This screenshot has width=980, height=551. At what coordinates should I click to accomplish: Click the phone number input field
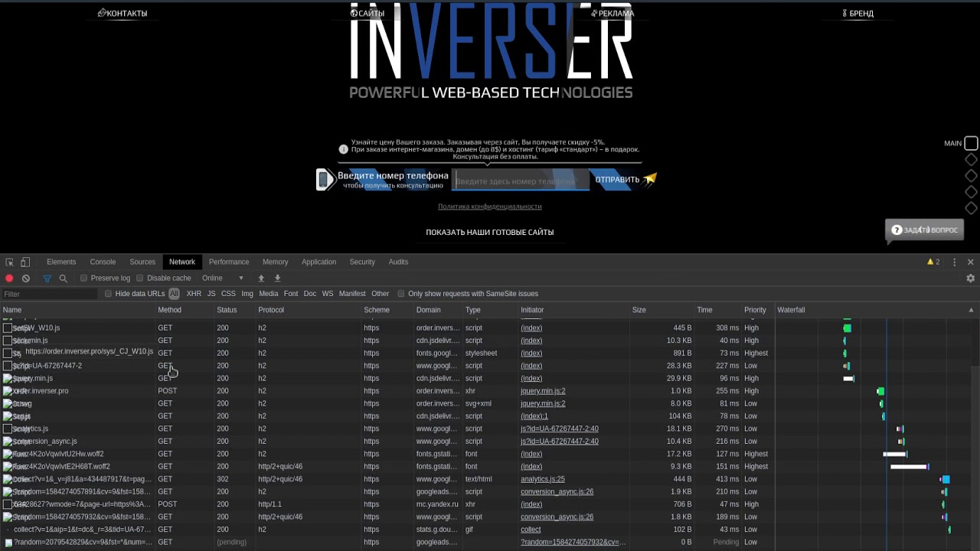(521, 181)
